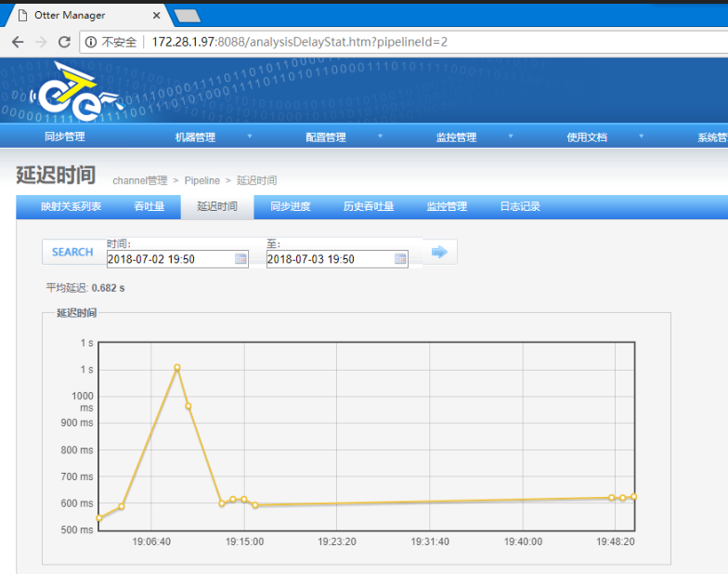The width and height of the screenshot is (728, 574).
Task: Open end time calendar picker
Action: [400, 258]
